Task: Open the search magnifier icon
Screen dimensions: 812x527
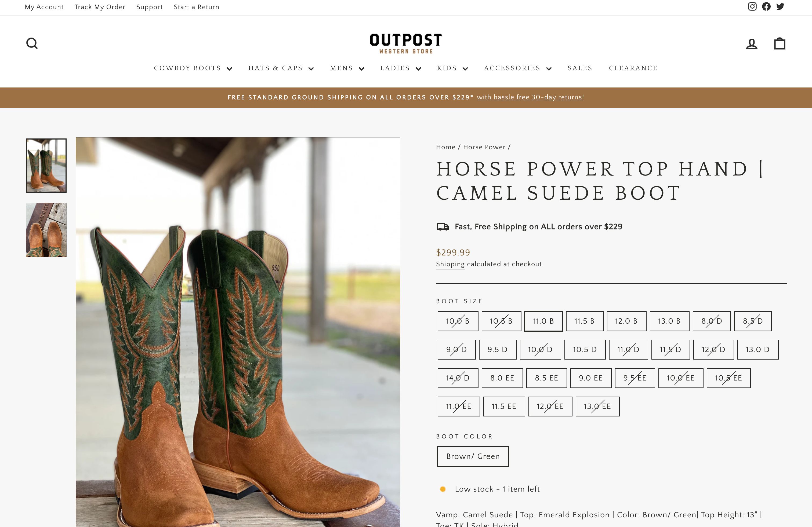Action: [x=32, y=43]
